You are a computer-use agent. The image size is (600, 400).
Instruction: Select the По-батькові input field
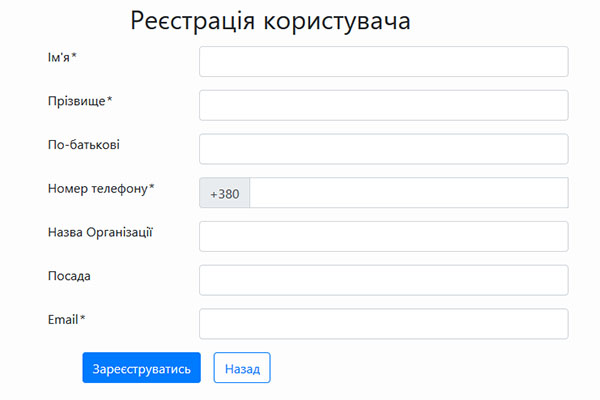[383, 149]
